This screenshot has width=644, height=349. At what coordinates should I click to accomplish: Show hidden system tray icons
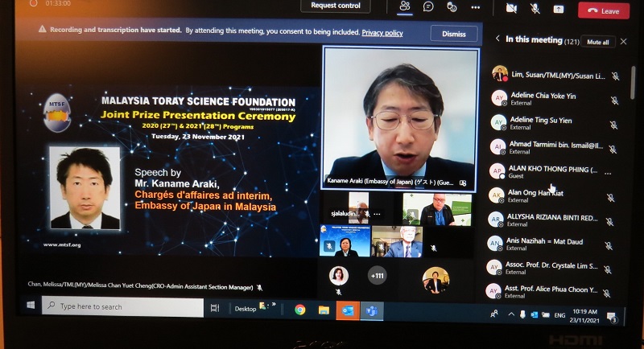click(511, 314)
